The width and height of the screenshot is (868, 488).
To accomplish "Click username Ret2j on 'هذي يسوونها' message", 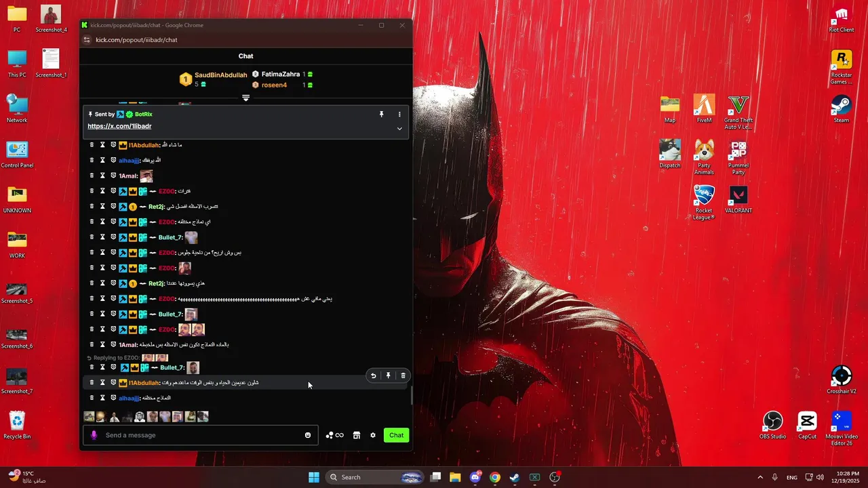I will (x=156, y=283).
